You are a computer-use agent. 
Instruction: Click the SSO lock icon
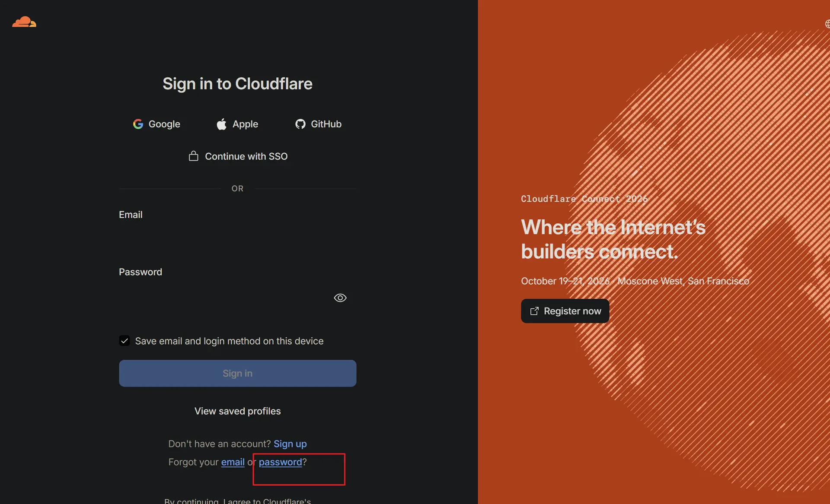(x=194, y=156)
